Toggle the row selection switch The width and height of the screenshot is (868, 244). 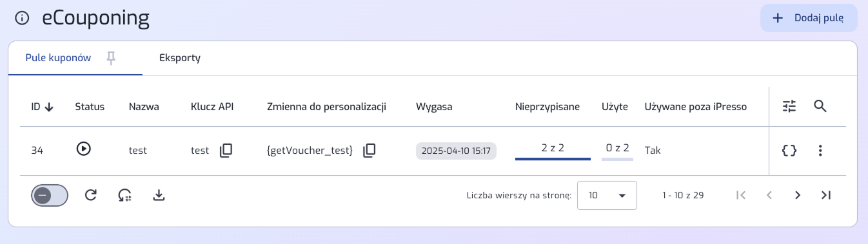coord(50,195)
